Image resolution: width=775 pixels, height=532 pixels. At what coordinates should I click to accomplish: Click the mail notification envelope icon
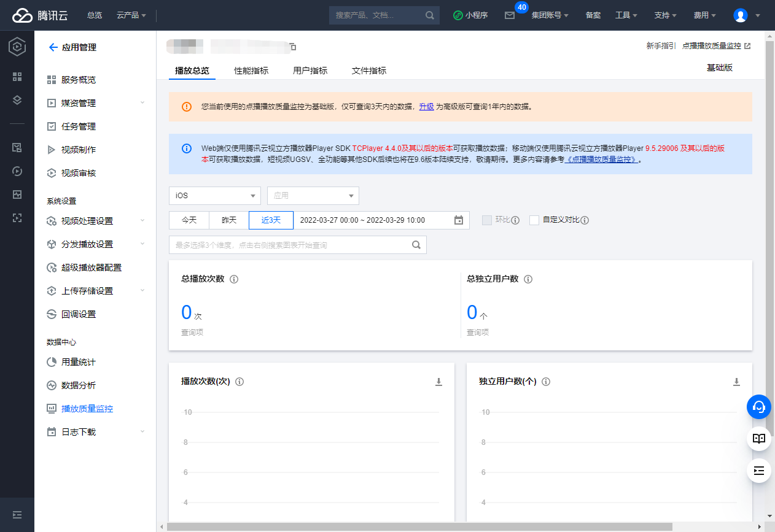pos(509,15)
